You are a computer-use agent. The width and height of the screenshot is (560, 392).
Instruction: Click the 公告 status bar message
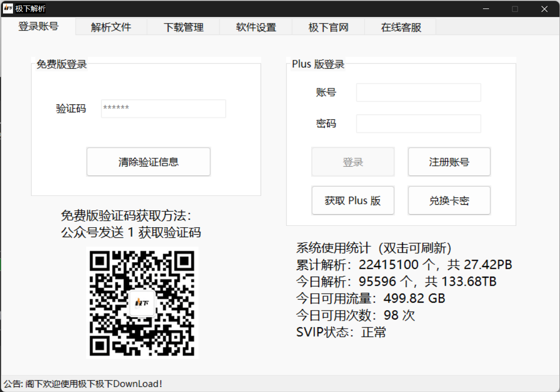coord(83,384)
